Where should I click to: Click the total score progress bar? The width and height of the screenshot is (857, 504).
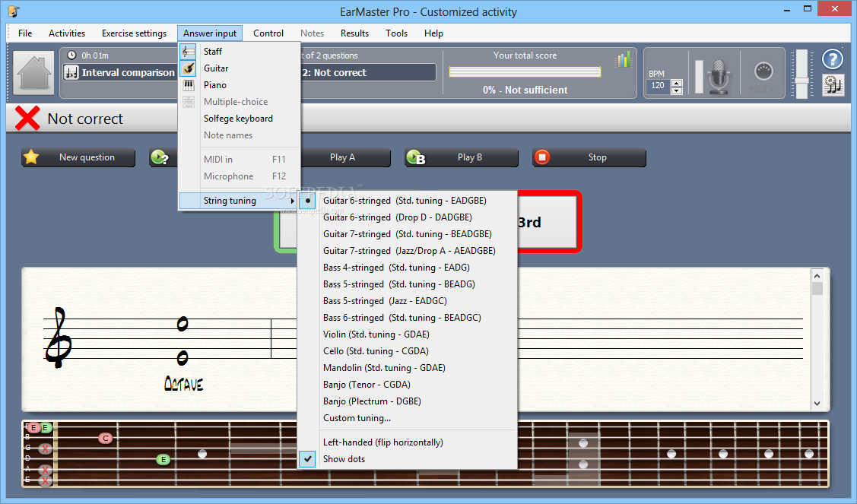(x=525, y=72)
